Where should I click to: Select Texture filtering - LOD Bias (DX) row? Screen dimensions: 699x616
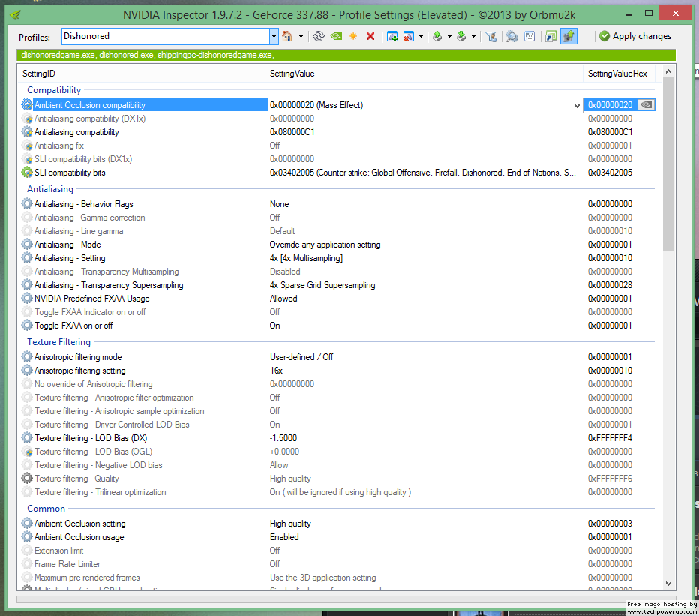[x=338, y=438]
